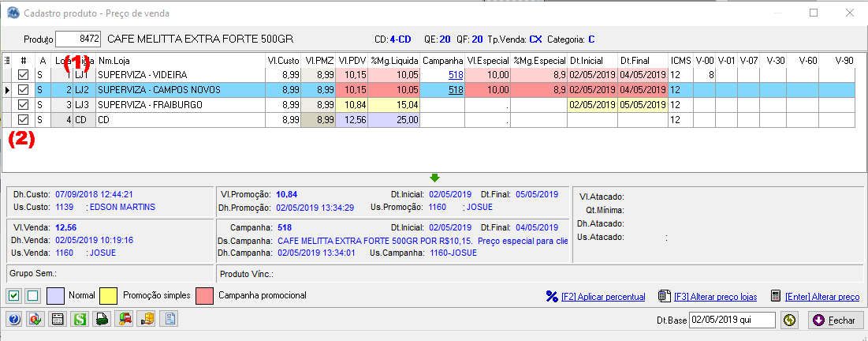The width and height of the screenshot is (868, 341).
Task: Click the Ds.Campanha description text
Action: point(423,242)
